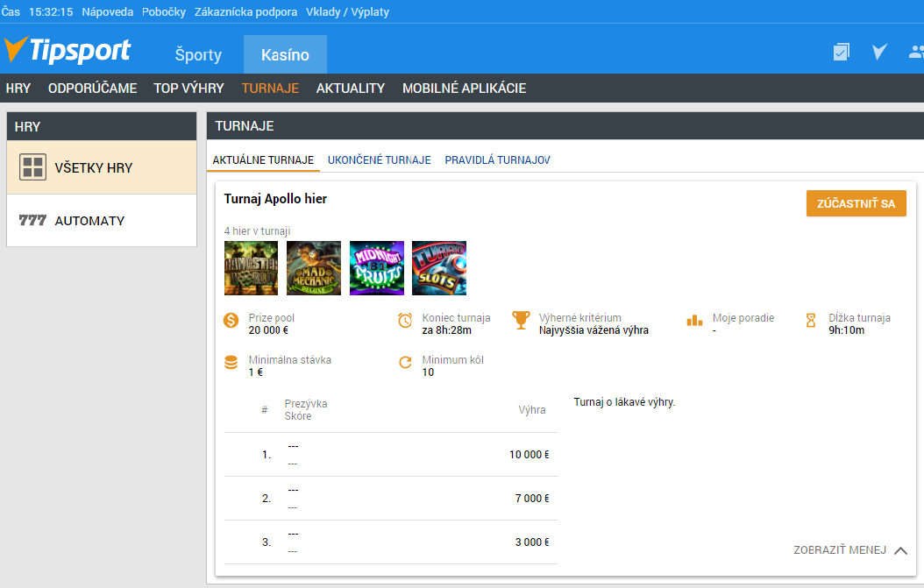Click the 9h:10m tournament length value
The height and width of the screenshot is (588, 924).
click(x=846, y=330)
